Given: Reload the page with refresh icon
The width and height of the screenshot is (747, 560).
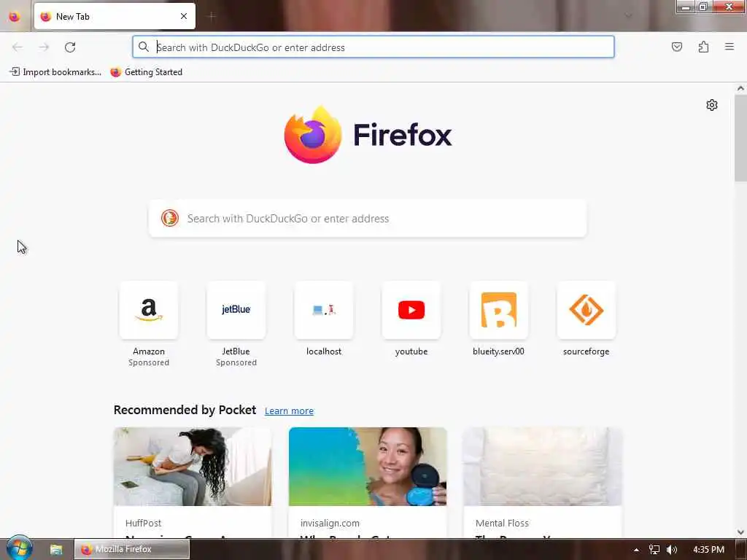Looking at the screenshot, I should click(70, 47).
